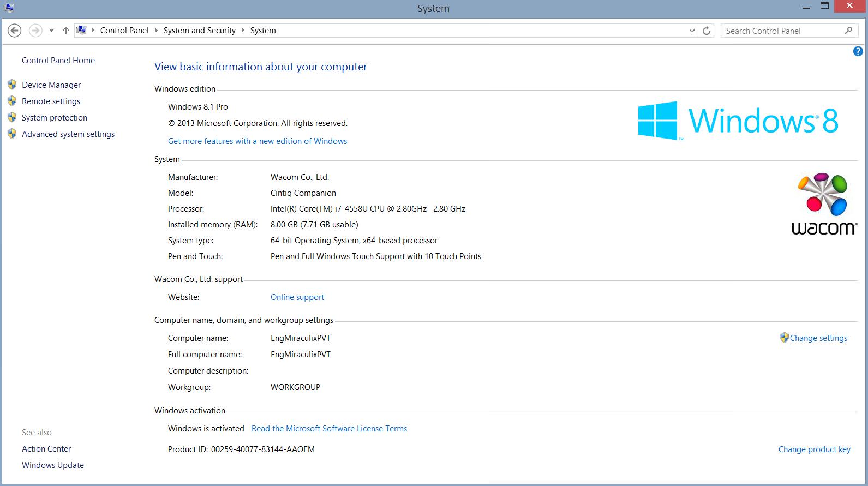The image size is (868, 486).
Task: Select the Wacom Co., Ltd. manufacturer value
Action: pos(300,177)
